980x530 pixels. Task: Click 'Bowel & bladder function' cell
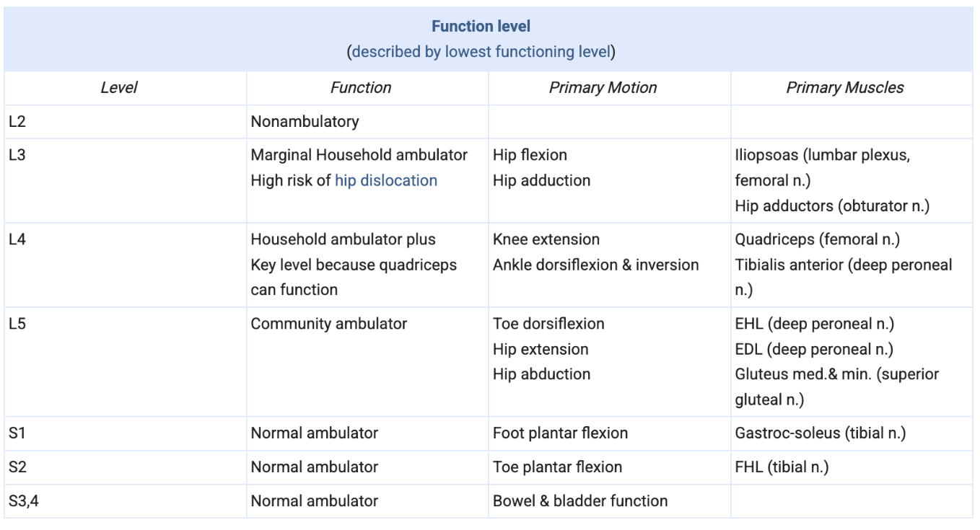tap(579, 500)
